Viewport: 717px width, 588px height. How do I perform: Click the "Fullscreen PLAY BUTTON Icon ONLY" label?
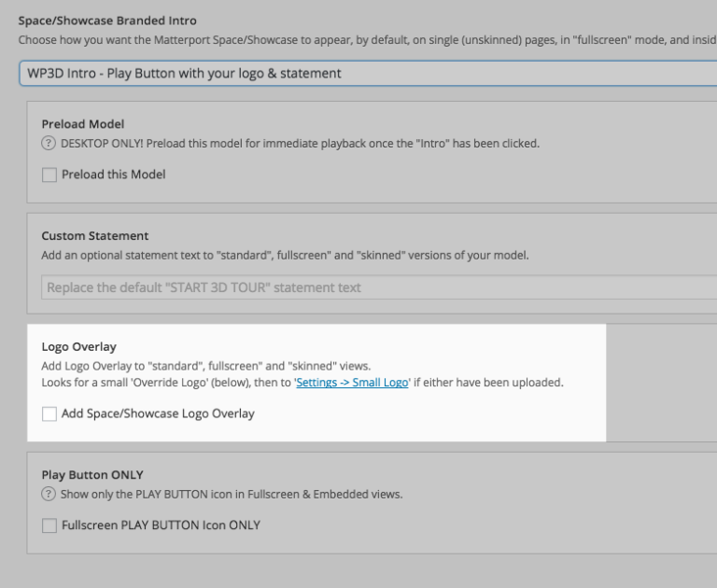[161, 525]
